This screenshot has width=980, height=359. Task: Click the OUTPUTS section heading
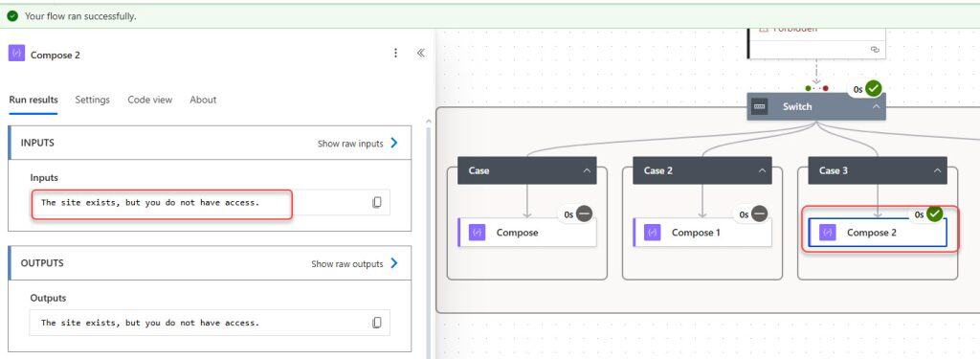click(42, 262)
